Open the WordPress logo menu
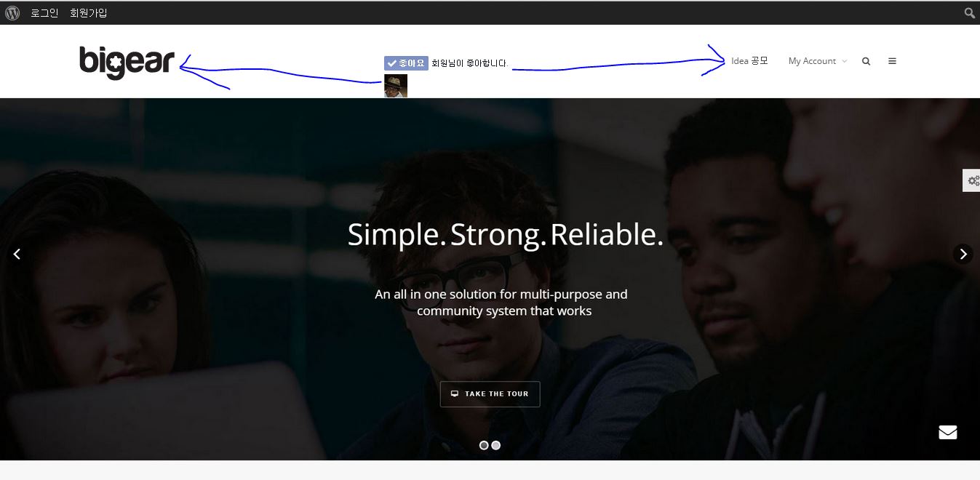The image size is (980, 480). pyautogui.click(x=12, y=12)
